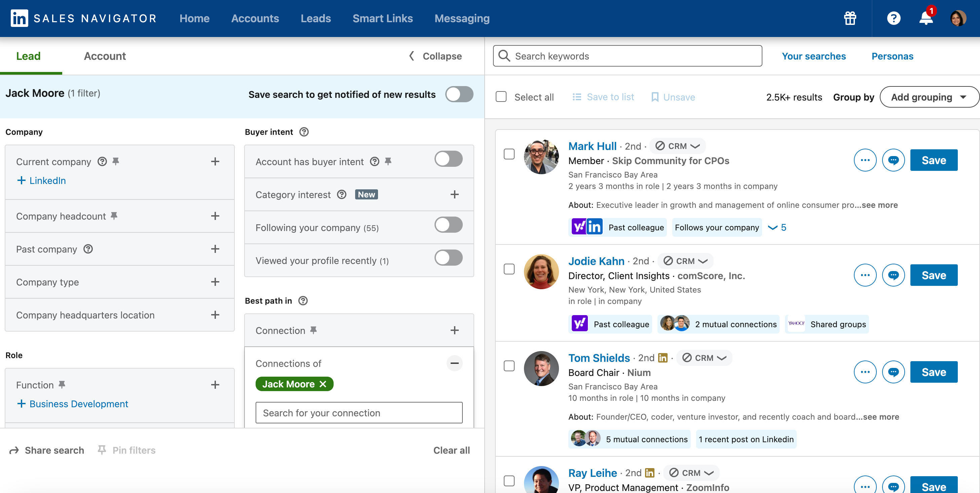
Task: Expand the Current company filter
Action: 215,162
